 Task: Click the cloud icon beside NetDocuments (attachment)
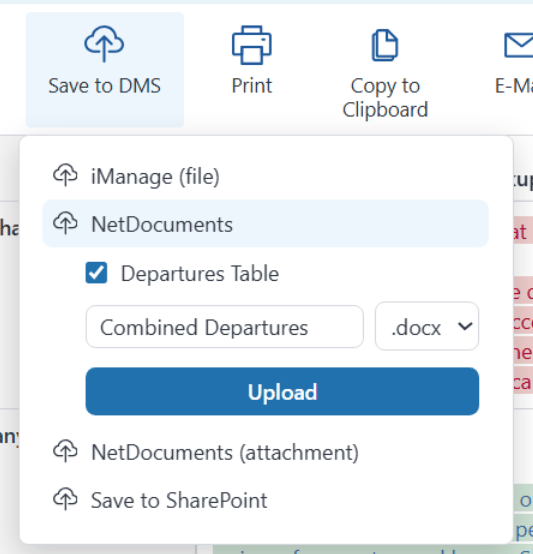click(65, 451)
